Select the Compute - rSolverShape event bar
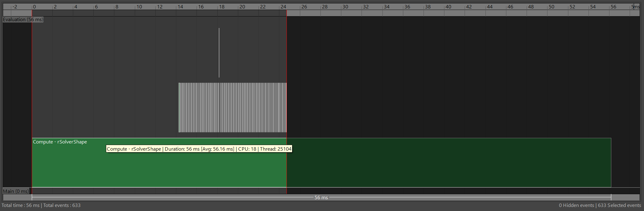644x211 pixels. click(x=321, y=162)
